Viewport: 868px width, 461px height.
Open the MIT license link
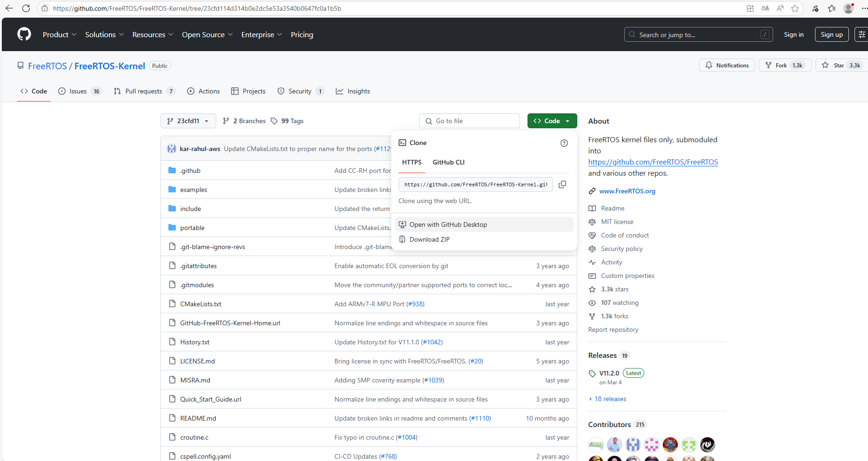coord(617,222)
